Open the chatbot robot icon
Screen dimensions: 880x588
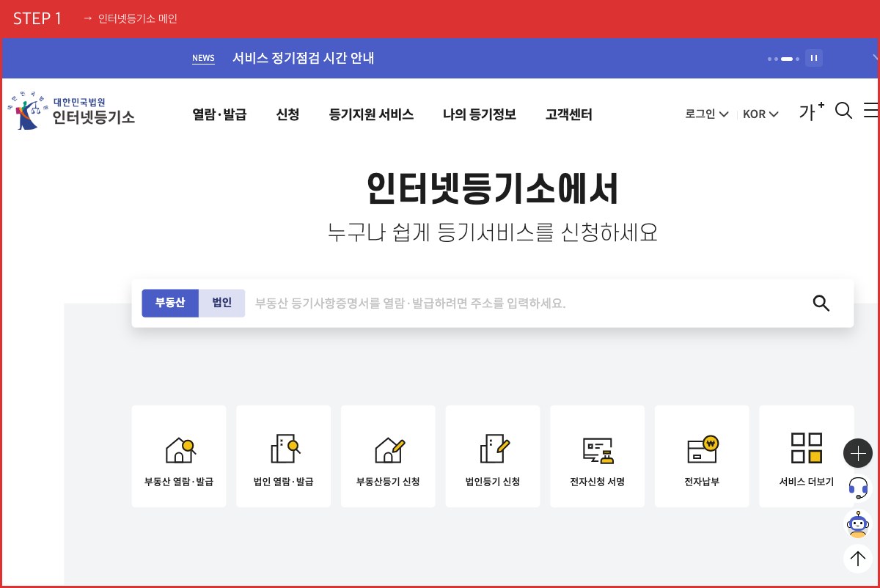point(857,523)
